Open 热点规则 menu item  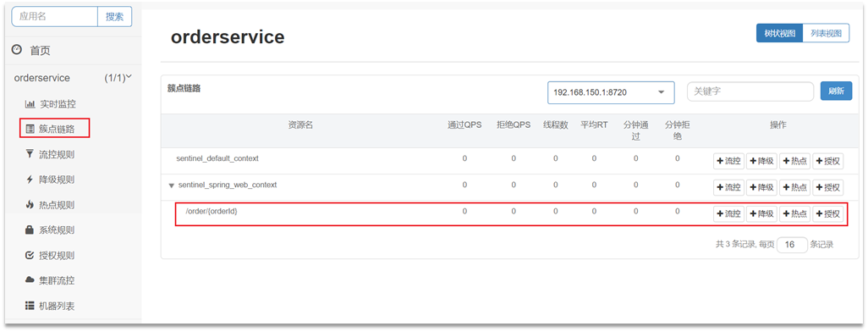coord(57,205)
